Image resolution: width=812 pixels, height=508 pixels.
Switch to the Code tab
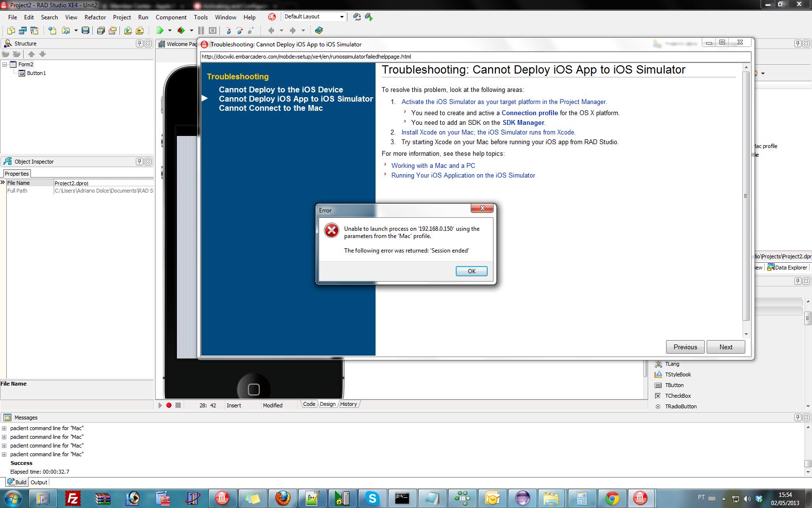(x=309, y=404)
